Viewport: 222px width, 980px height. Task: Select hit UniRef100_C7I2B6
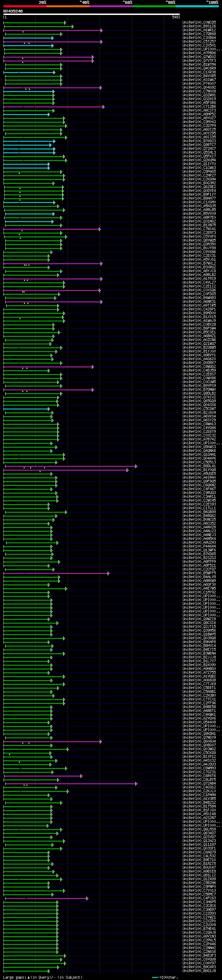[x=199, y=107]
